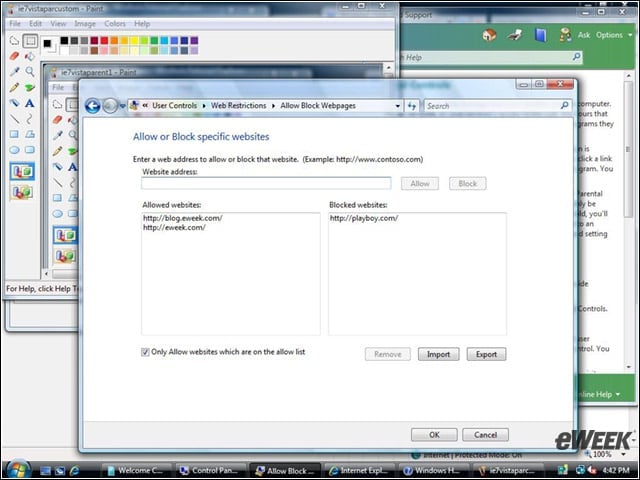Select the Pencil tool in ie7vistaparcustom Paint

tap(14, 87)
